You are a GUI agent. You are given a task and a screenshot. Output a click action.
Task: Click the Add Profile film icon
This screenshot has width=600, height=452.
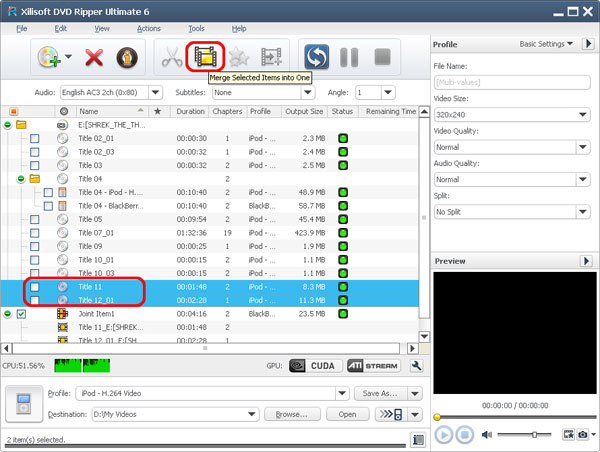pyautogui.click(x=271, y=57)
